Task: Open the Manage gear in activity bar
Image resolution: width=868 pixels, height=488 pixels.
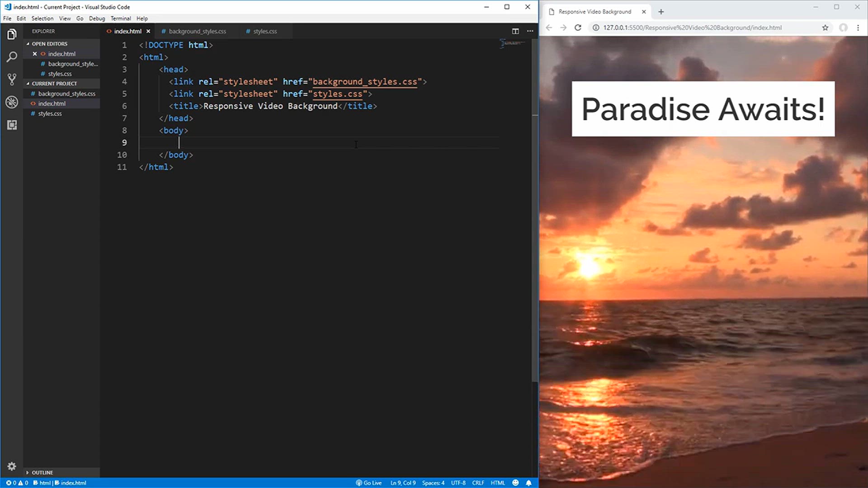Action: [12, 466]
